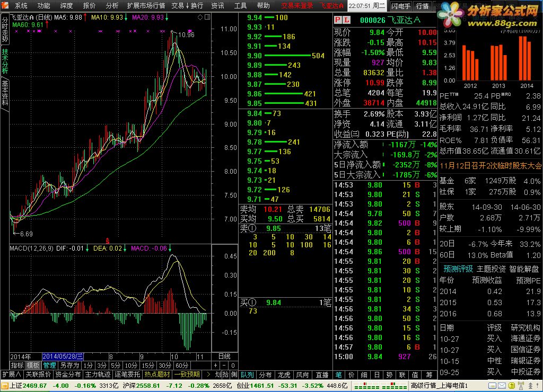Screen dimensions: 543x392
Task: Click the yellow upload icon in the status bar
Action: pos(511,386)
